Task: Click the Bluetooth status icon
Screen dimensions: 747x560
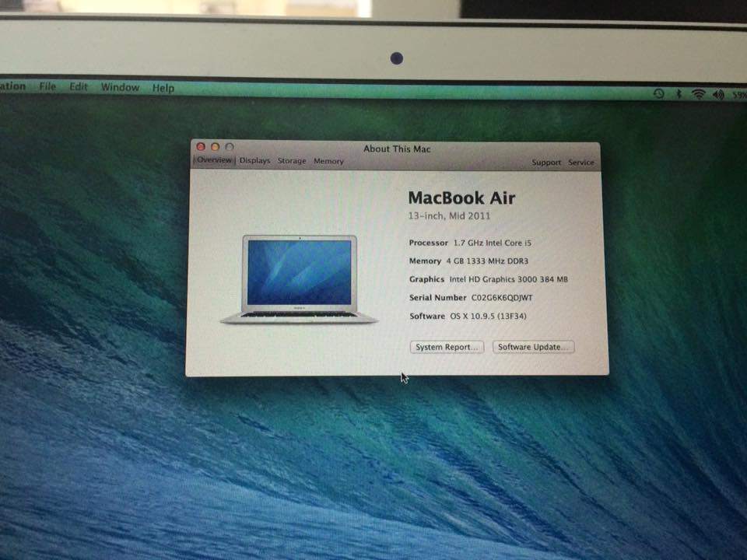Action: point(679,94)
